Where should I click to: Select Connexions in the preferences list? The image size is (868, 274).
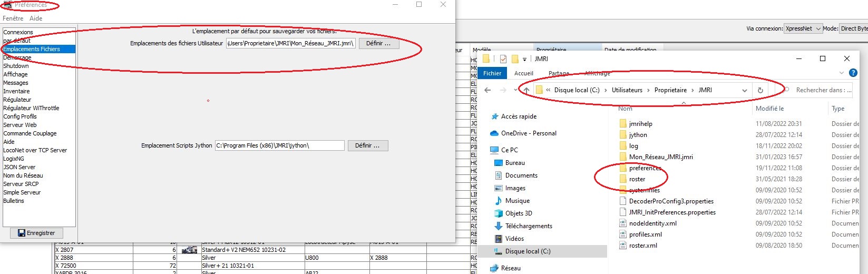click(18, 32)
